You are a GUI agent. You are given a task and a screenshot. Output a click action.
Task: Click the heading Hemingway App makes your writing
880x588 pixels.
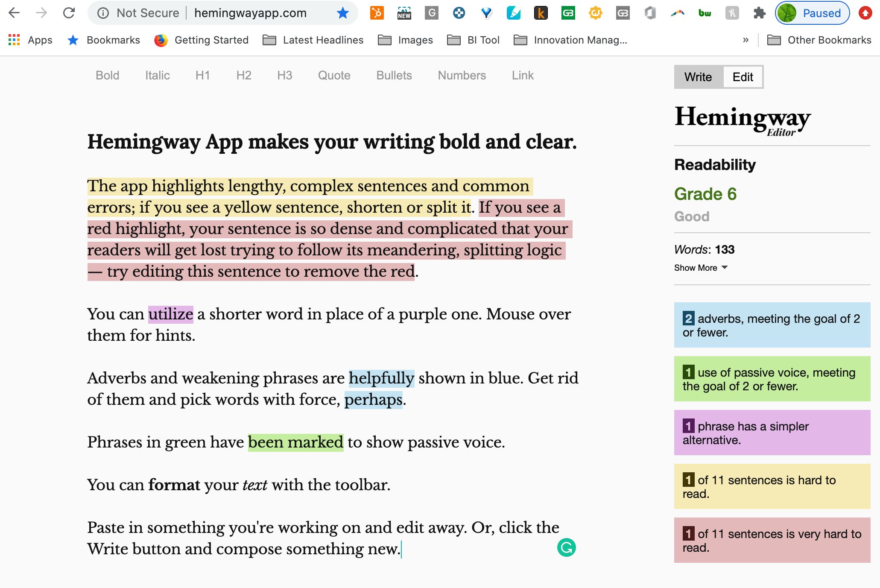point(332,142)
